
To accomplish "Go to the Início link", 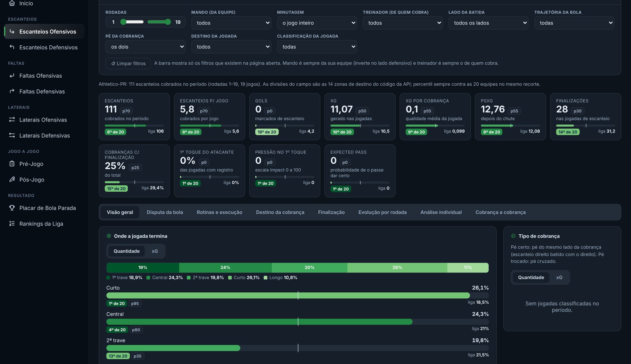I will 26,4.
